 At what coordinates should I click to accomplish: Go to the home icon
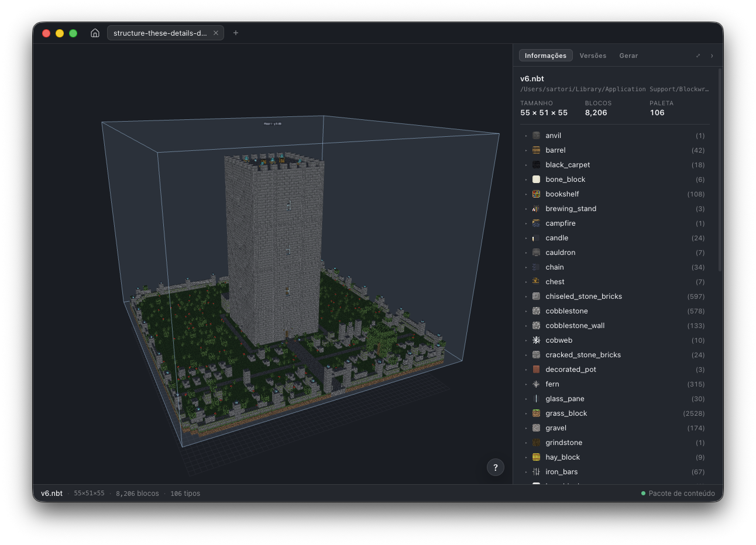(95, 33)
